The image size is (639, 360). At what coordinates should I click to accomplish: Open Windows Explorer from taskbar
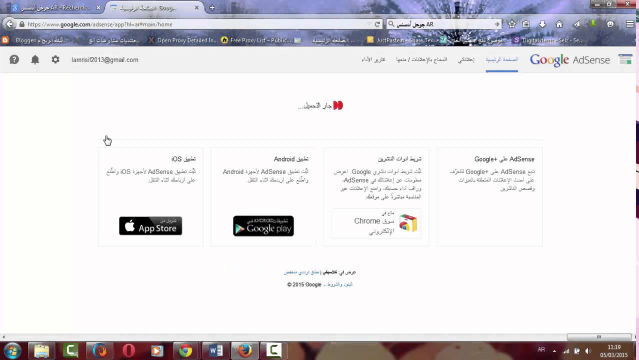coord(41,350)
